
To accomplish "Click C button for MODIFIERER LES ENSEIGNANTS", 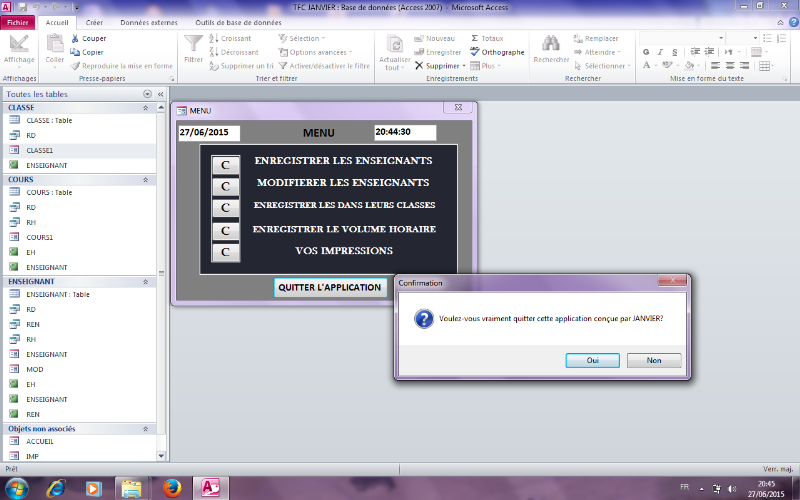I will pos(225,187).
